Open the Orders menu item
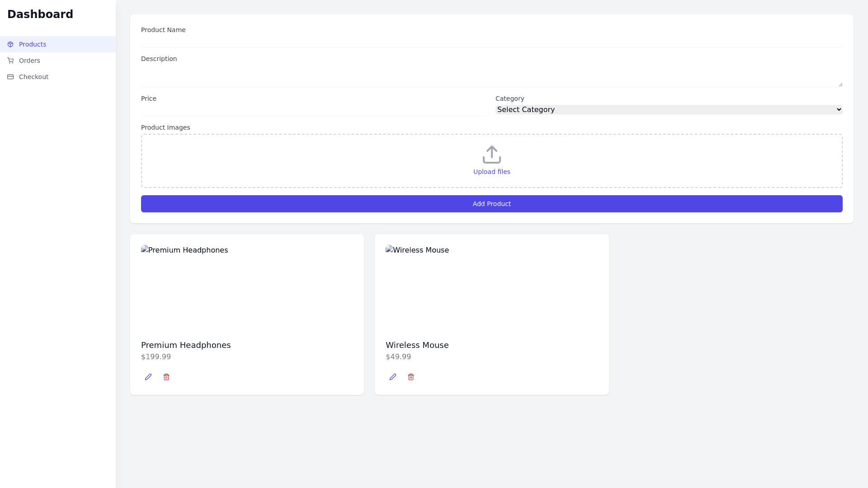 (29, 61)
